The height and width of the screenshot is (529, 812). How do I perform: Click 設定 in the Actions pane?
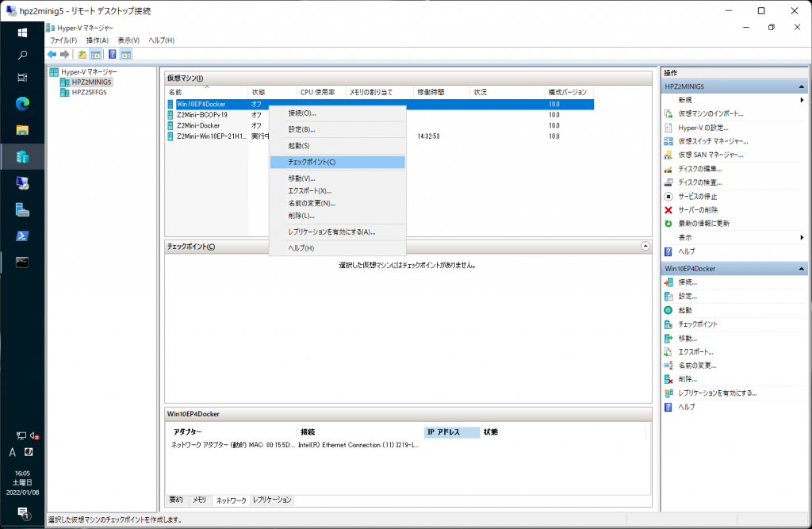[x=688, y=297]
